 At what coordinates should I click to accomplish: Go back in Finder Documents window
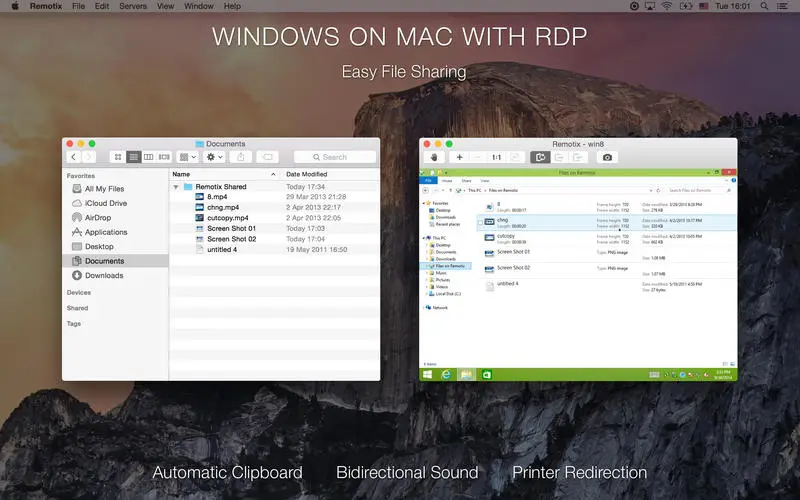(x=73, y=157)
